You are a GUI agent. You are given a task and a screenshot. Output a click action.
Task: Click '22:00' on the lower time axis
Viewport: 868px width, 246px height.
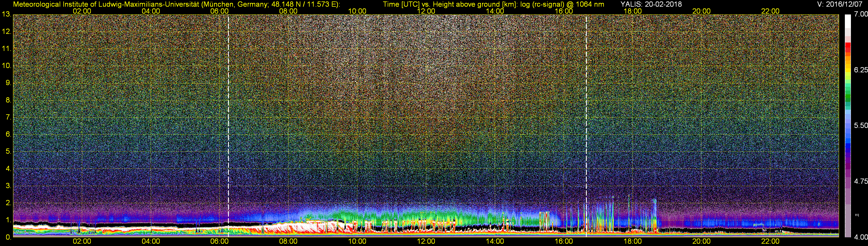point(770,241)
